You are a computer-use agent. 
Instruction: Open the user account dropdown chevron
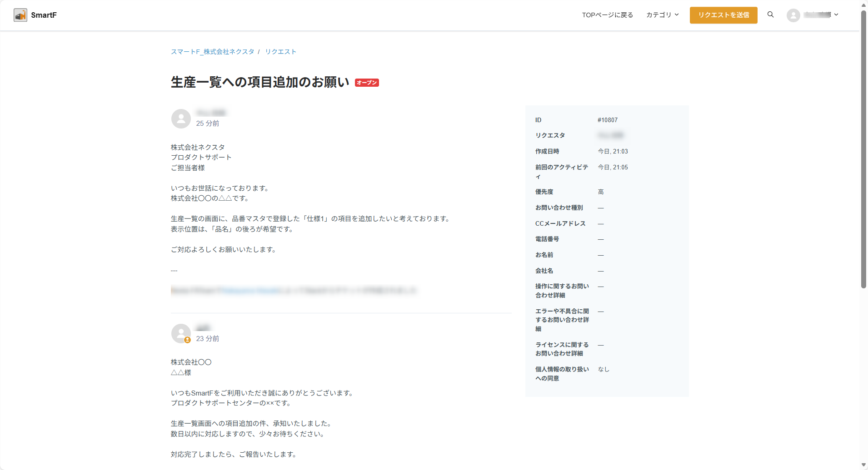click(836, 15)
